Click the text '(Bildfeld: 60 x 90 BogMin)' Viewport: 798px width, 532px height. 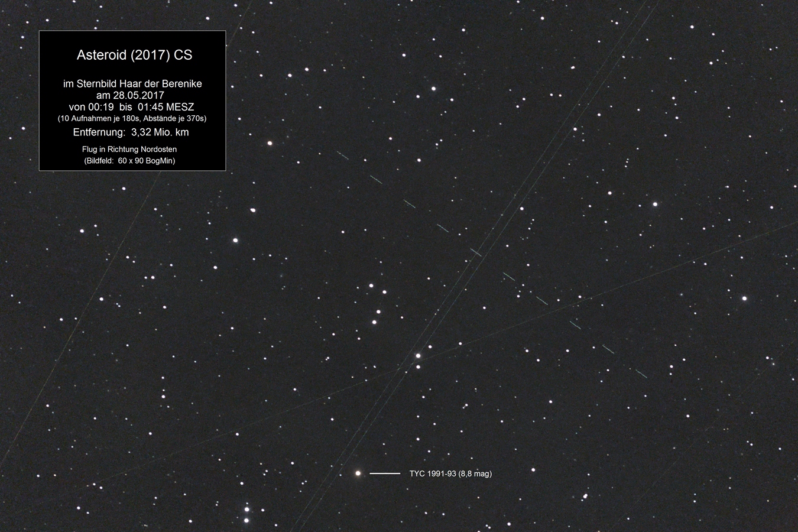pyautogui.click(x=129, y=161)
